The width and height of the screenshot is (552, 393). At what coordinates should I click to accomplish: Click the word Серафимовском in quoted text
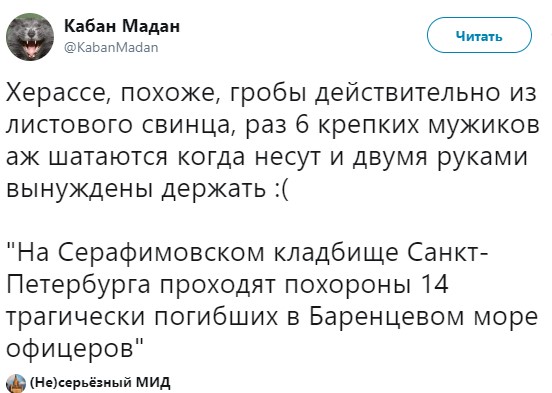pos(161,253)
